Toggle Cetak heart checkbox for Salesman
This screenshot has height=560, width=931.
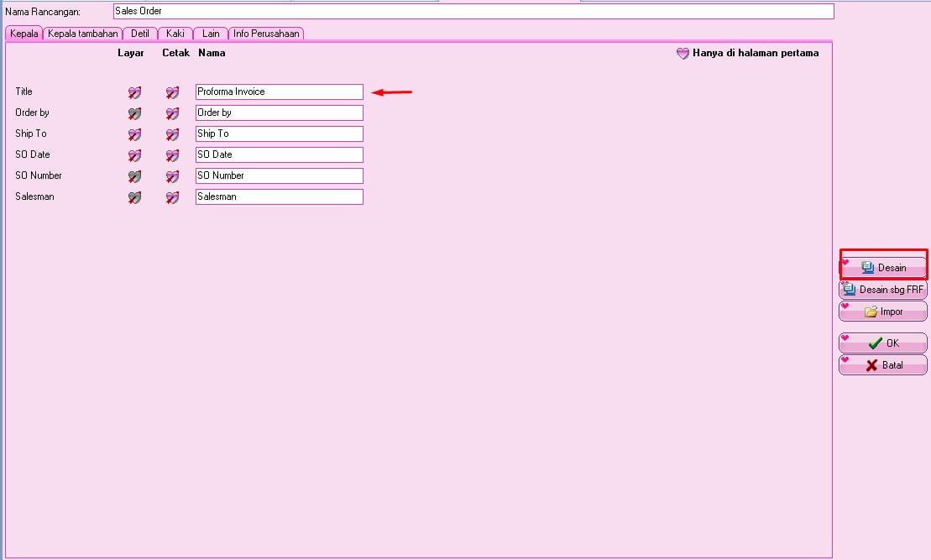click(172, 198)
